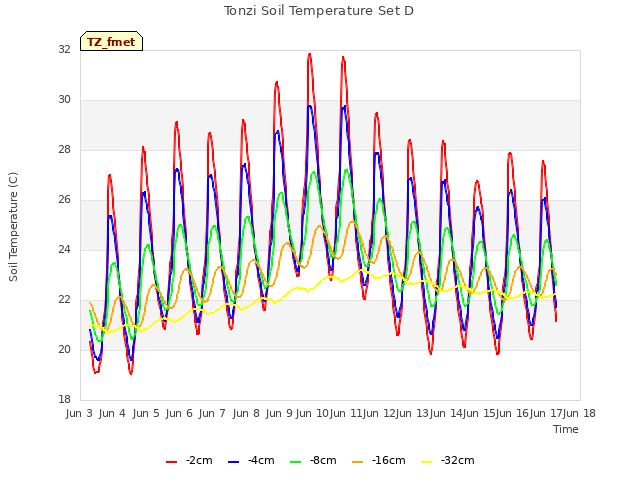
Task: Select the -32cm legend label
Action: [457, 461]
